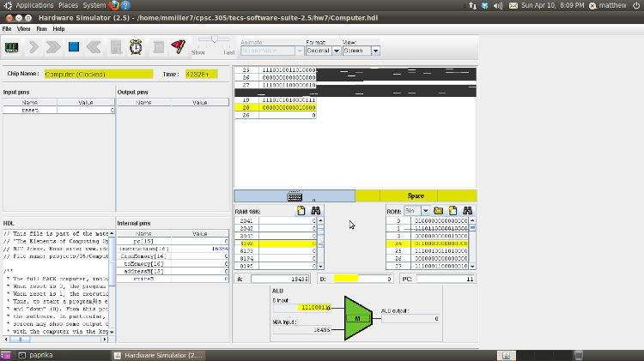The width and height of the screenshot is (644, 361).
Task: Click the alarm clock tick-tock icon
Action: pos(136,47)
